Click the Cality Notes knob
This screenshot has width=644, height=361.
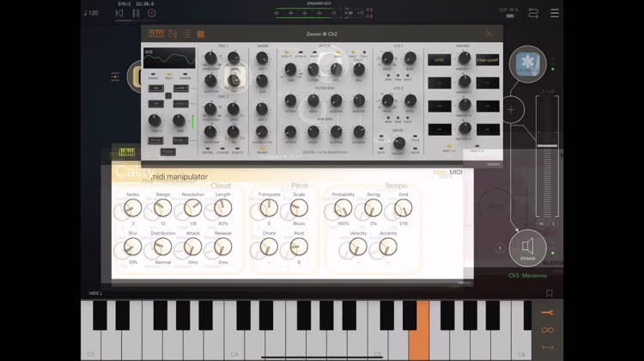tap(132, 209)
